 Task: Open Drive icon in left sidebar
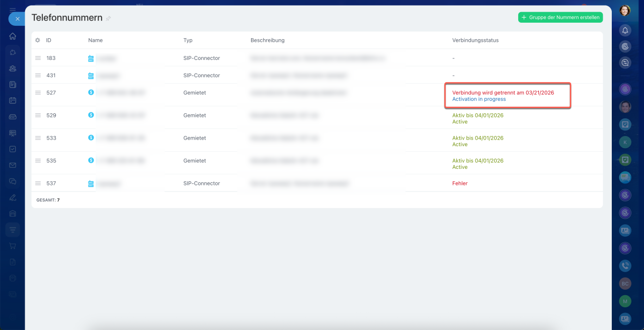(x=13, y=117)
